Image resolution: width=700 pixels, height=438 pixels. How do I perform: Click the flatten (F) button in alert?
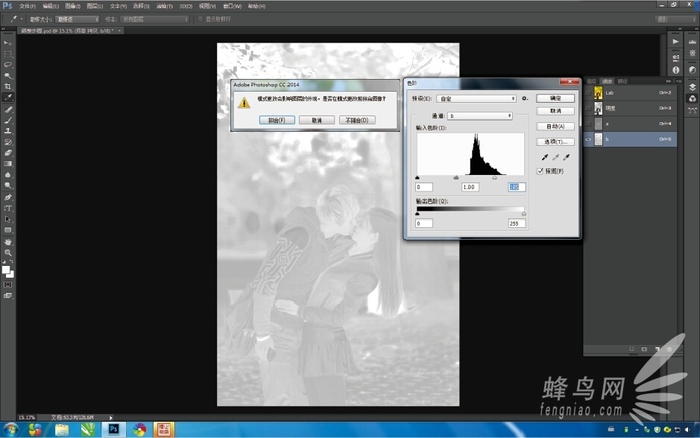click(277, 120)
